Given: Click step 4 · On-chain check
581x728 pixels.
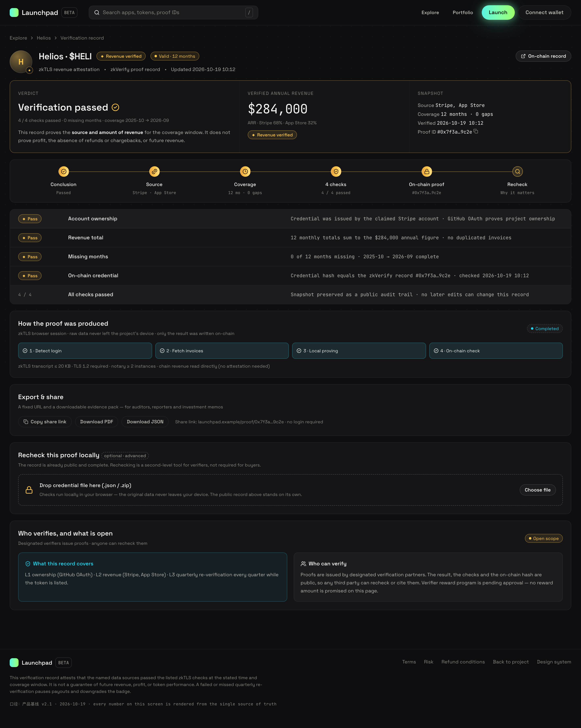Looking at the screenshot, I should pyautogui.click(x=496, y=351).
